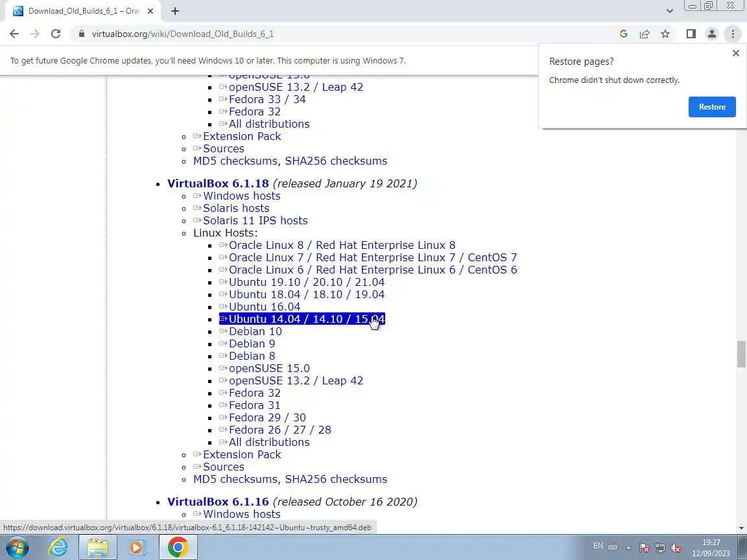This screenshot has width=747, height=560.
Task: View site information via padlock icon
Action: pos(82,34)
